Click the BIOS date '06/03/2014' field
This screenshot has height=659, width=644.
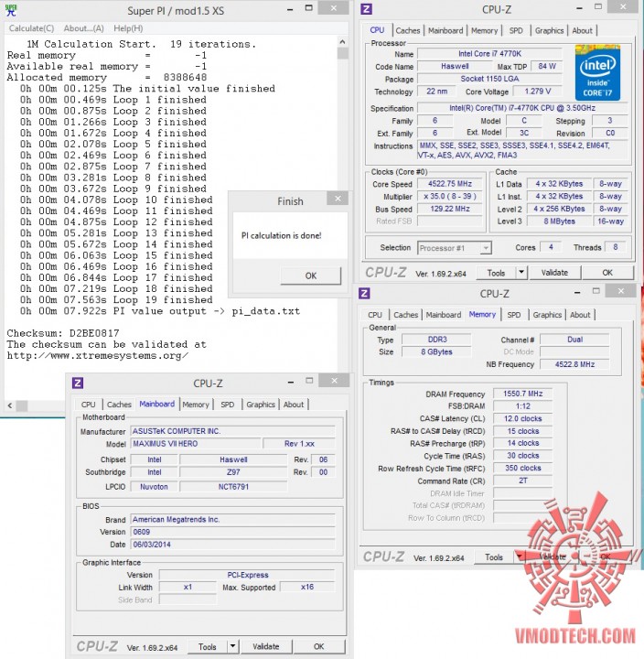pyautogui.click(x=233, y=545)
